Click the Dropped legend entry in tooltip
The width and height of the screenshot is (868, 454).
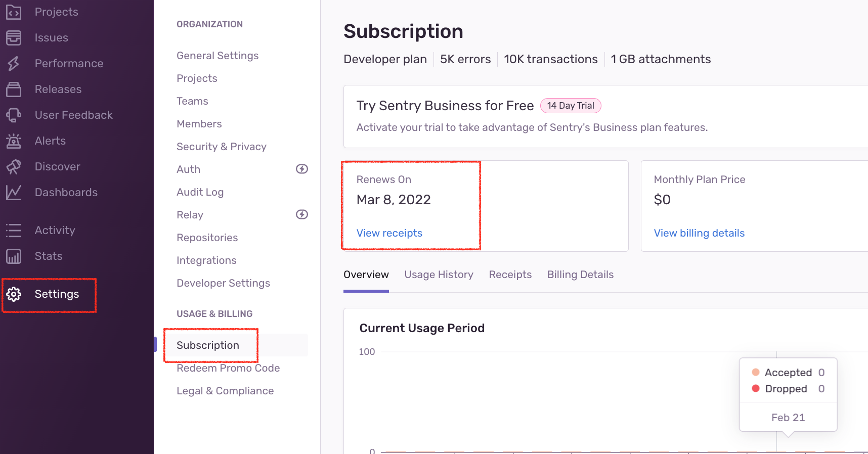pos(788,389)
